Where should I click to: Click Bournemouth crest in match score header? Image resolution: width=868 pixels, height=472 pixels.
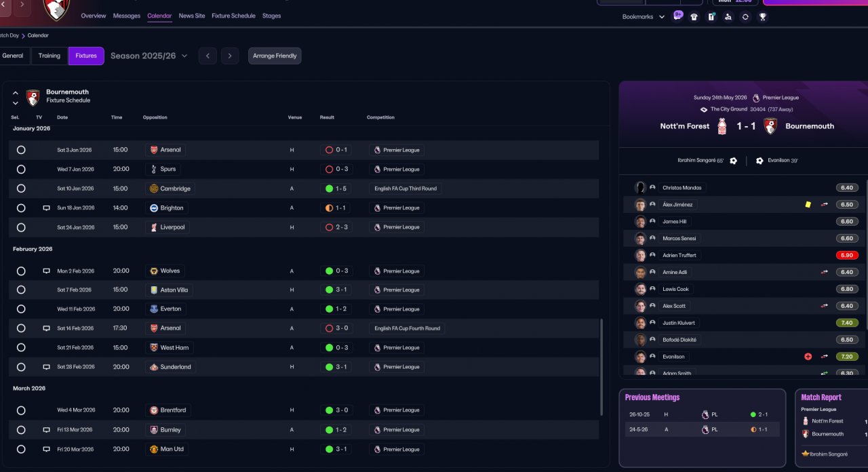[x=770, y=126]
